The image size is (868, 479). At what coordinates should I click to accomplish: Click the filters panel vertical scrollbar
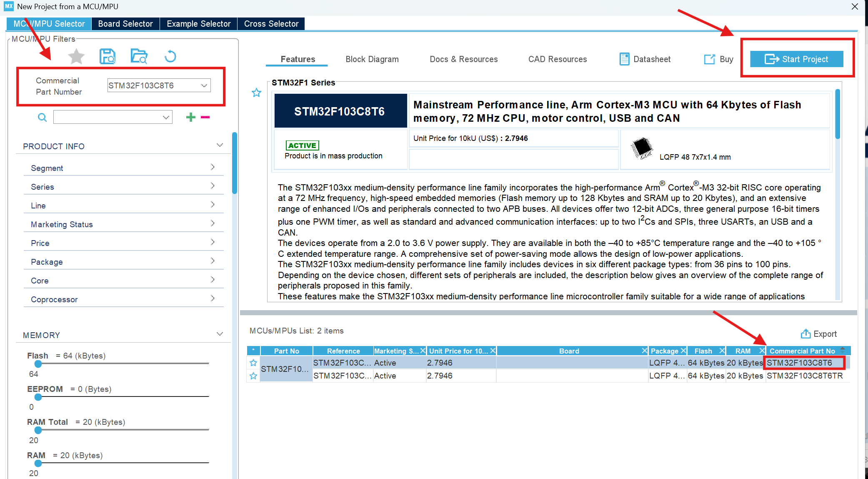tap(235, 163)
